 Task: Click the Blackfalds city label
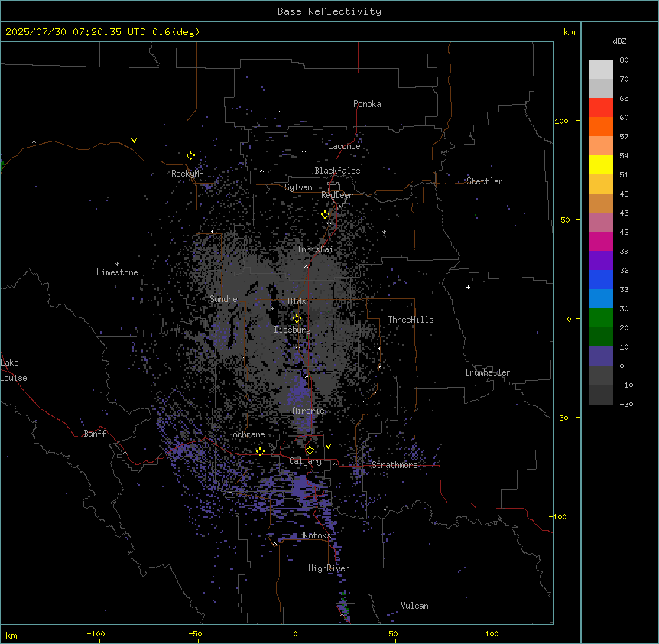point(337,171)
